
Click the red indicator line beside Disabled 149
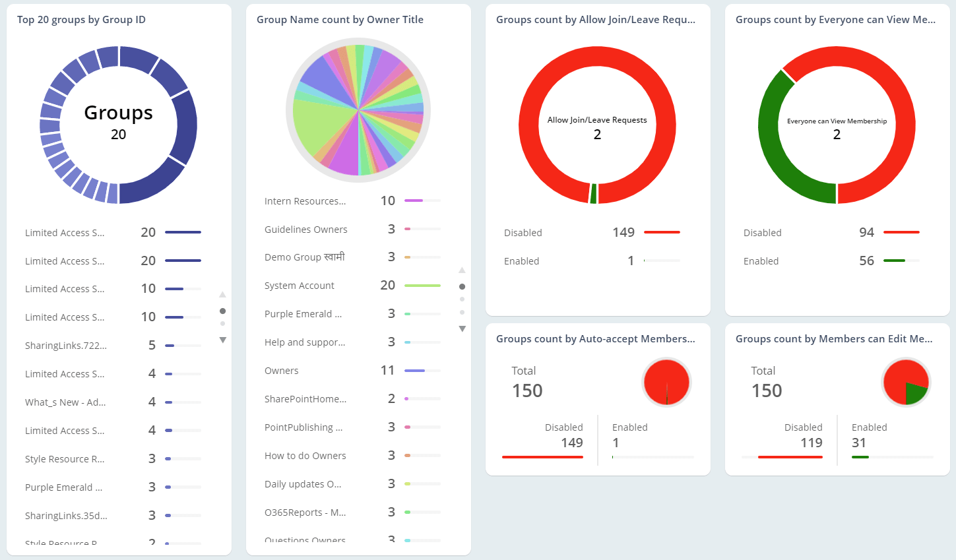660,232
